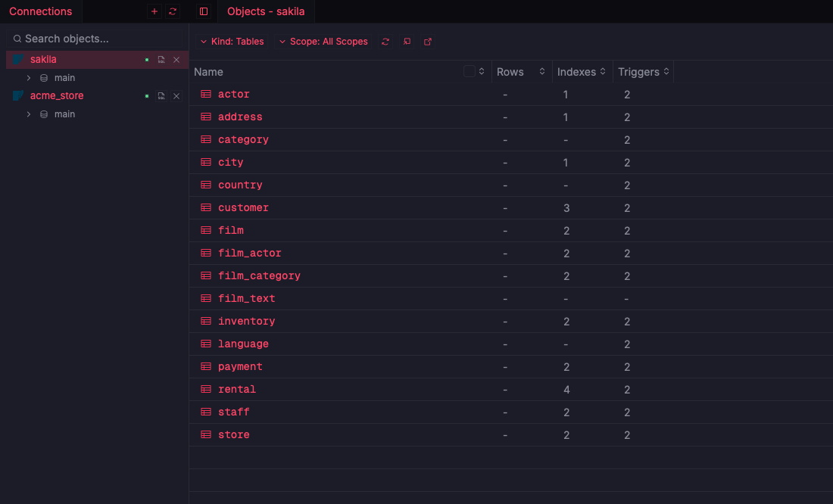Click the external link icon in objects toolbar
Screen dimensions: 833x504
428,42
